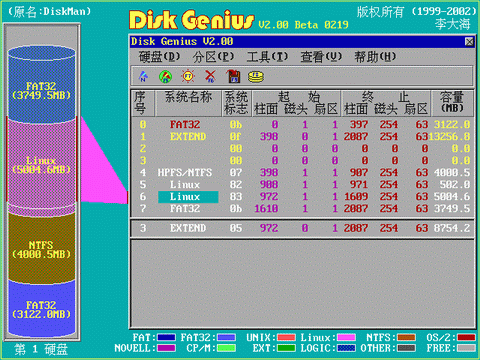The height and width of the screenshot is (360, 480).
Task: Select the EXTEND row with flag 05
Action: (x=303, y=228)
